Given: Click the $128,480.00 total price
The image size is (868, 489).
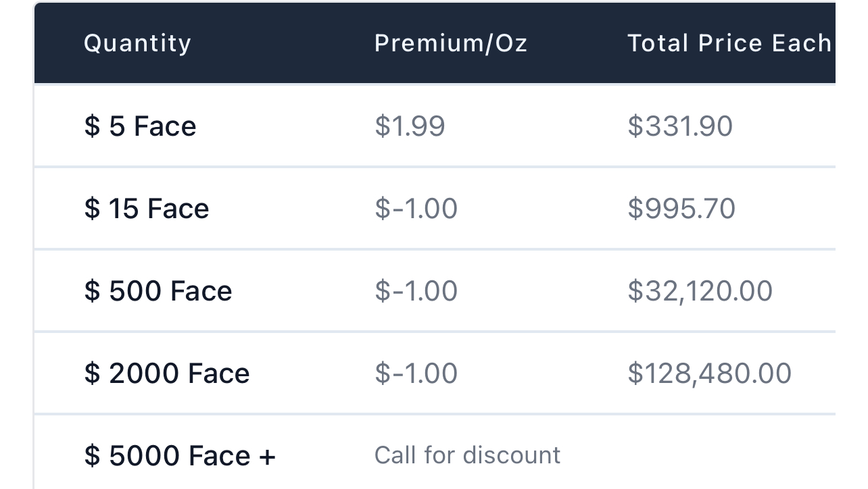Looking at the screenshot, I should pyautogui.click(x=709, y=374).
